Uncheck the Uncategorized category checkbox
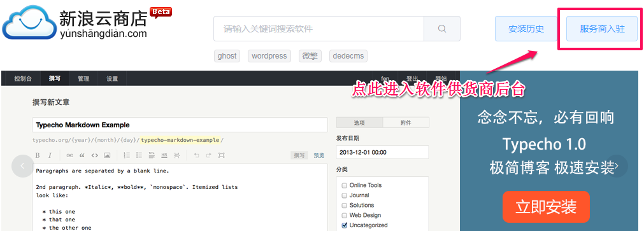 pyautogui.click(x=345, y=225)
